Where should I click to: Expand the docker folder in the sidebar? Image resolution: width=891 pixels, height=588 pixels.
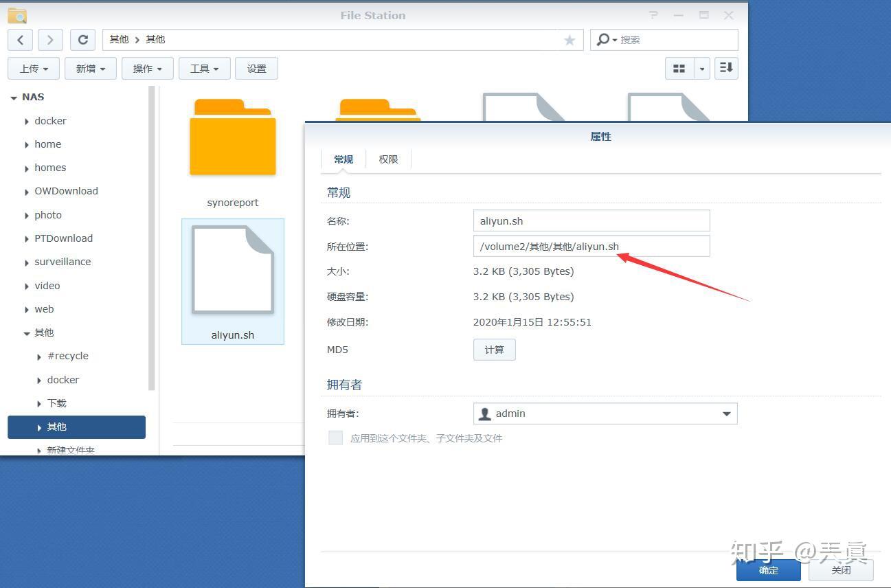(25, 121)
